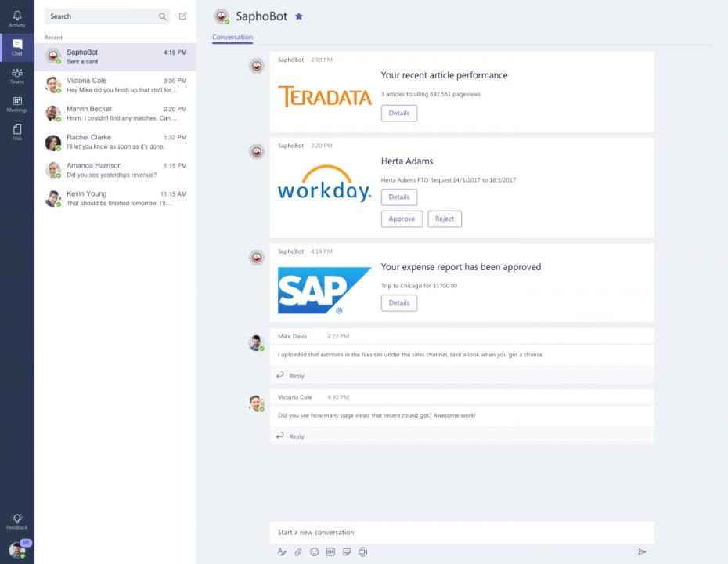This screenshot has width=728, height=564.
Task: Click the Feedback lightbulb icon
Action: click(17, 522)
